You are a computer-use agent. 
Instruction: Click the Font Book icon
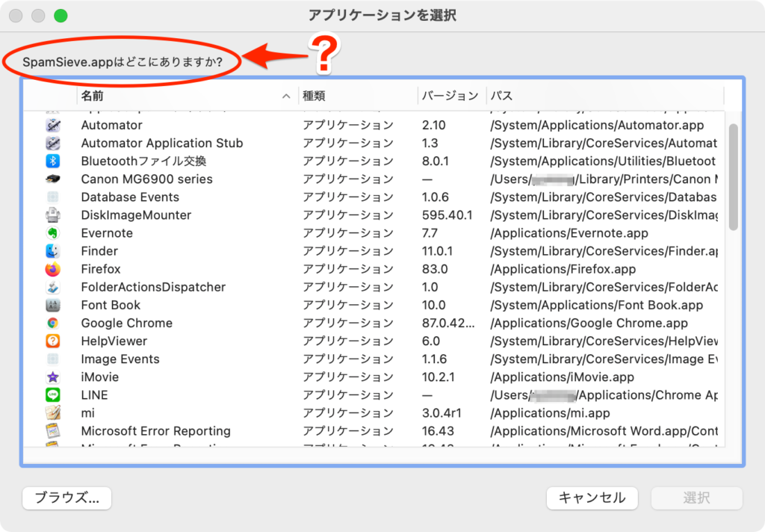click(x=53, y=305)
